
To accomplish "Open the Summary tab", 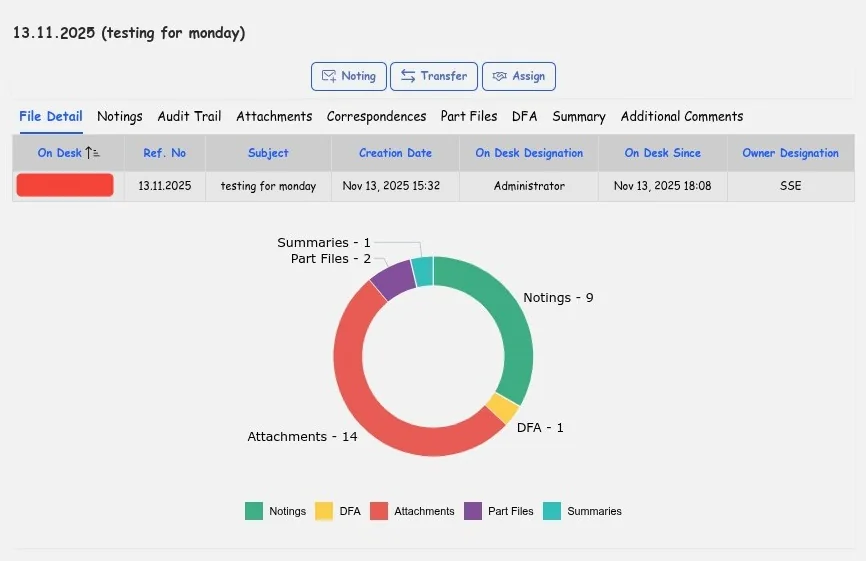I will click(579, 117).
